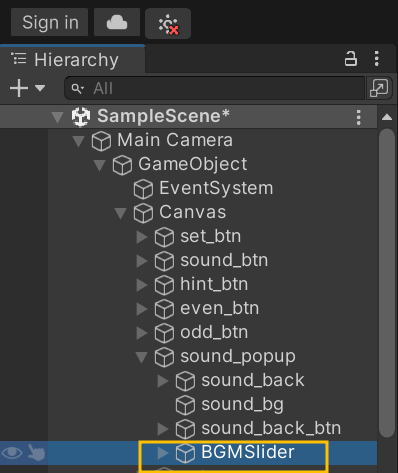Toggle the Hierarchy panel lock icon
Screen dimensions: 398x473
[350, 59]
